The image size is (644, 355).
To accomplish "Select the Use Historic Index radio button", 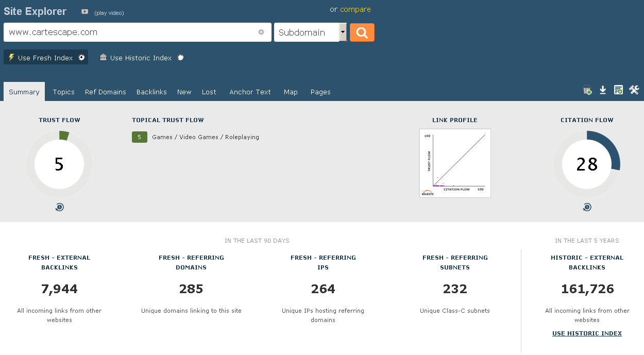I will click(x=180, y=58).
